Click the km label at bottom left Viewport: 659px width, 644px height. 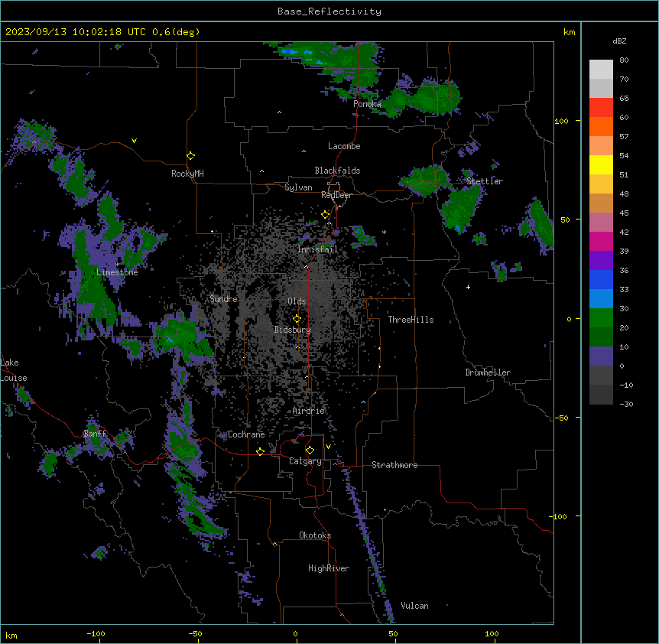(x=11, y=635)
